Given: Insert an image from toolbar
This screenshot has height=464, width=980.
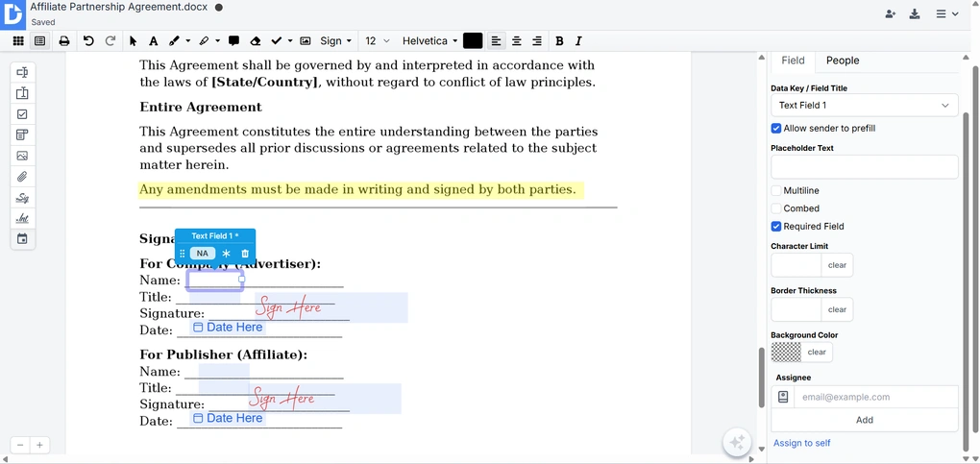Looking at the screenshot, I should click(305, 40).
